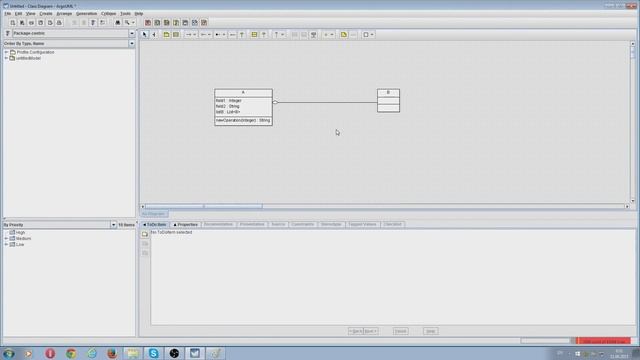
Task: Choose the Broom alignment tool
Action: click(154, 35)
